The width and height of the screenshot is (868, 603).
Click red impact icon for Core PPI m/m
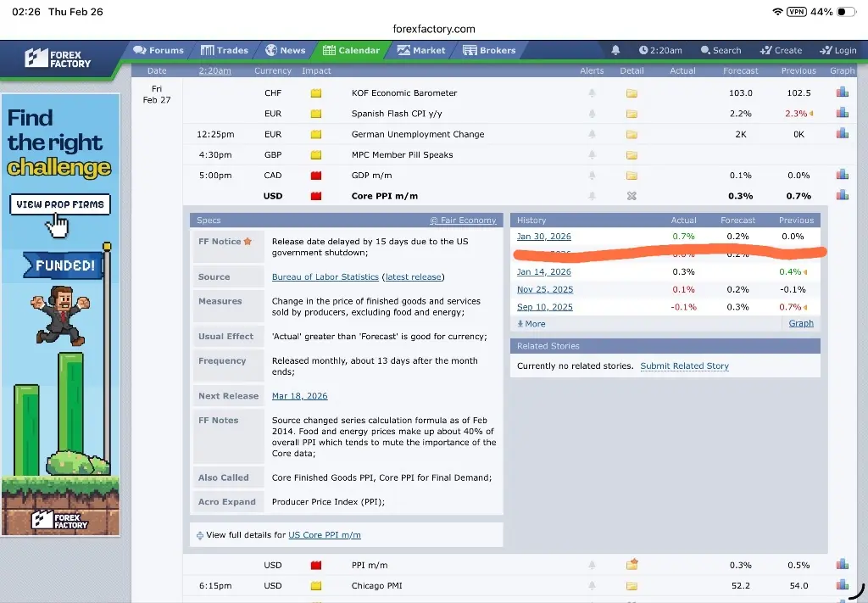(316, 196)
